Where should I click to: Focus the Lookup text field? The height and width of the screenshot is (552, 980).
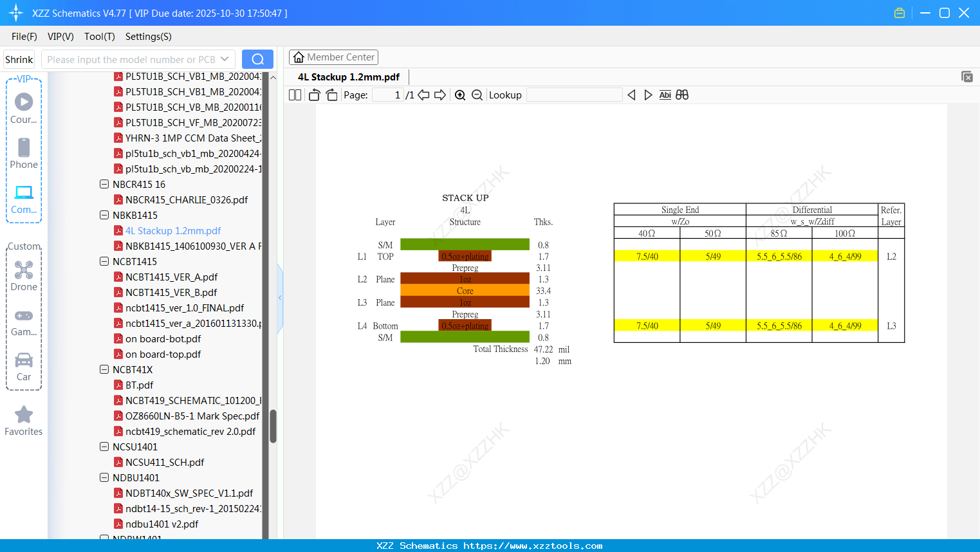[x=575, y=95]
